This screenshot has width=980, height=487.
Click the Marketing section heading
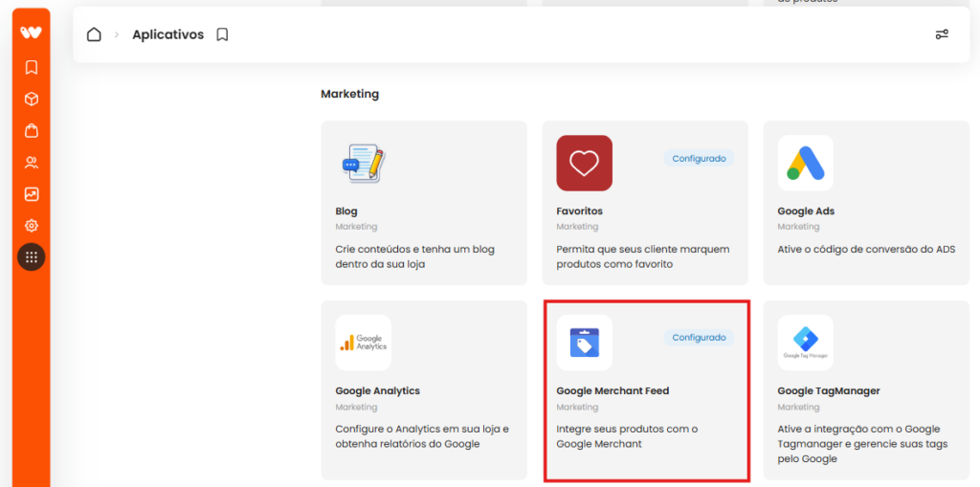tap(349, 95)
